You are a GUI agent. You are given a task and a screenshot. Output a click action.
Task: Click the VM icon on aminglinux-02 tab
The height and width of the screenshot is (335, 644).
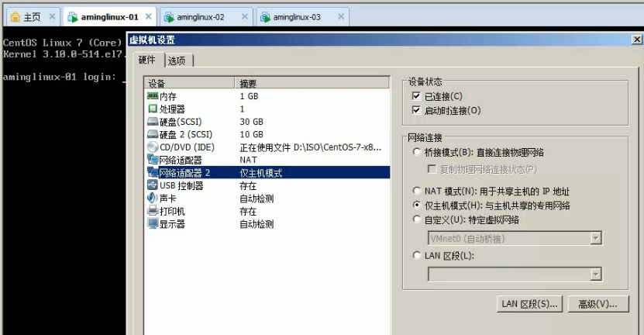169,17
